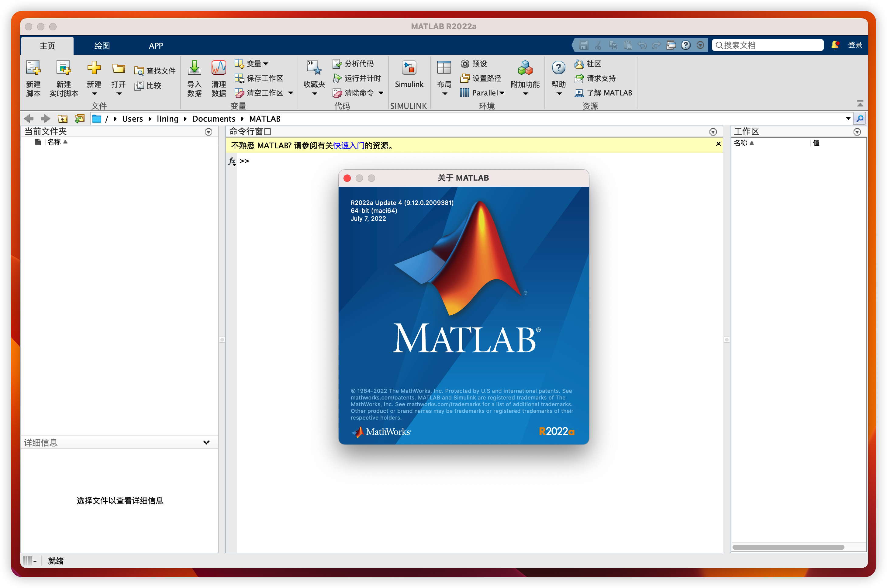Switch to the 绘图 (Plots) tab
This screenshot has height=588, width=887.
(102, 46)
